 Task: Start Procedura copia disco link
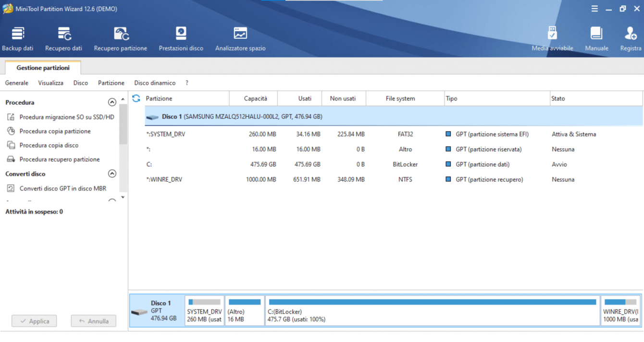49,145
